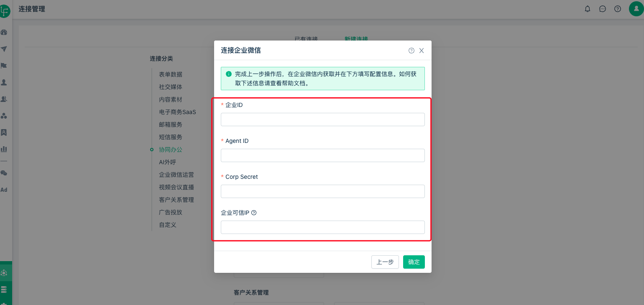Click the server stack icon in the green sidebar area
Image resolution: width=644 pixels, height=305 pixels.
click(x=4, y=289)
